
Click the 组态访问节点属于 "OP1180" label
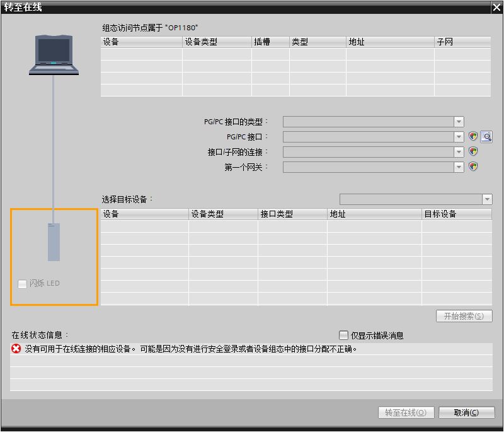150,28
